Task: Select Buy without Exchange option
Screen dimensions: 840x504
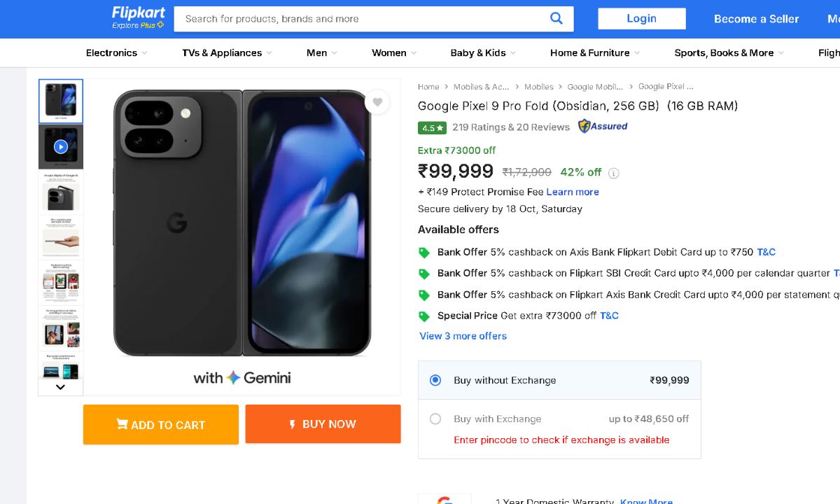Action: [435, 380]
